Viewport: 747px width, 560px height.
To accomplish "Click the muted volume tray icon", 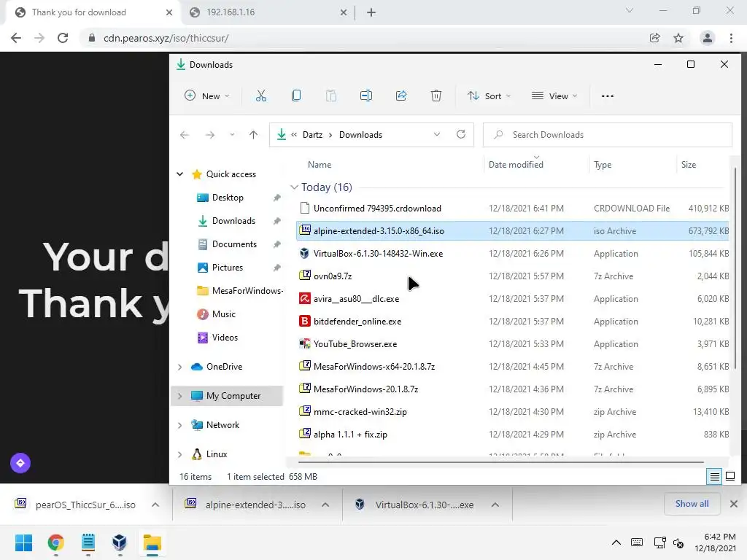I will coord(679,542).
